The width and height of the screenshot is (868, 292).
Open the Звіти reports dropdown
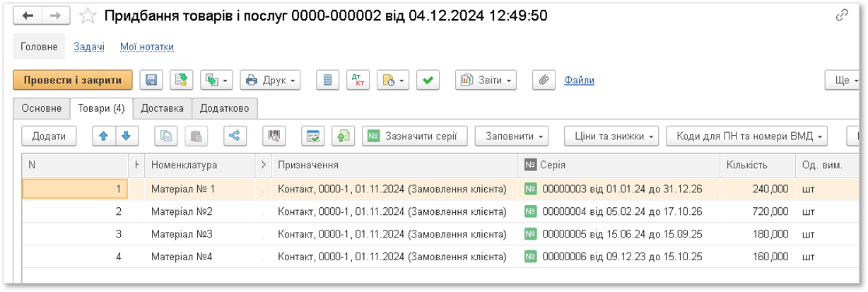click(x=486, y=81)
